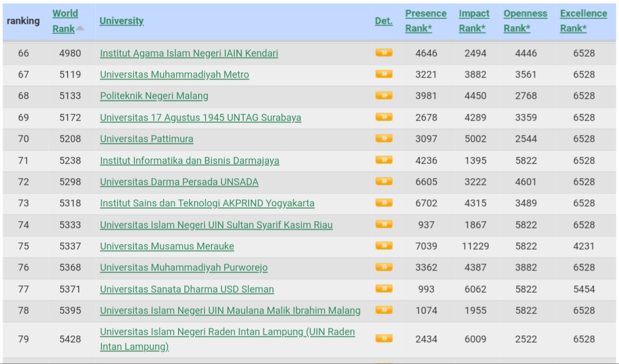Image resolution: width=619 pixels, height=364 pixels.
Task: Select impact rank value 11229
Action: pos(476,246)
